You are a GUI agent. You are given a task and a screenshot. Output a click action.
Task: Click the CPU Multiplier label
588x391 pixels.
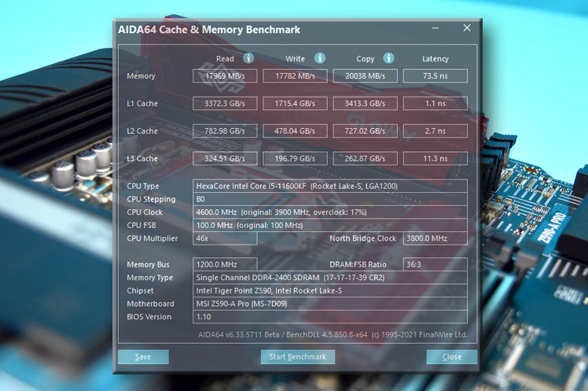click(153, 238)
